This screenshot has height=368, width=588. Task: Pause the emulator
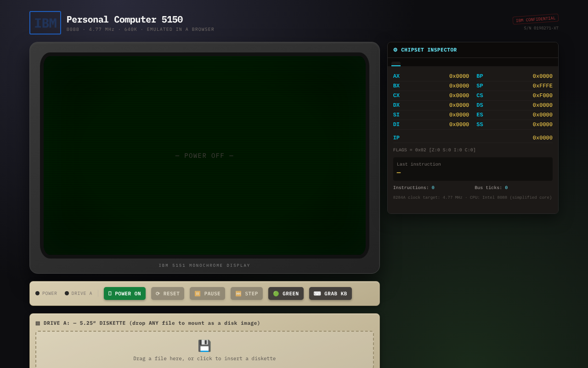(207, 293)
